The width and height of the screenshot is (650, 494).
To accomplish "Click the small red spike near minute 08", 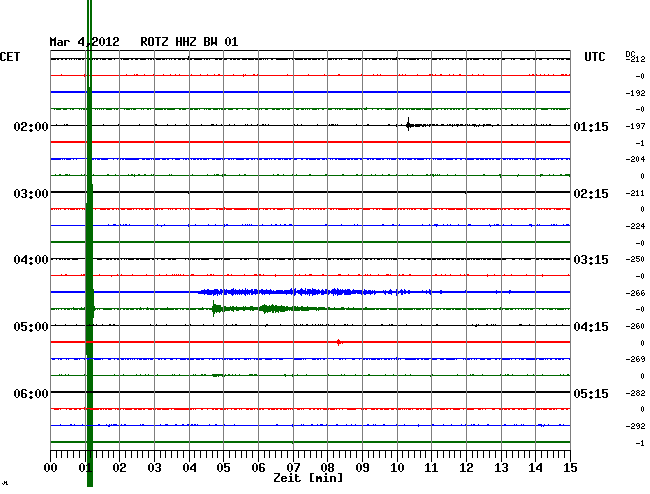I will coord(339,342).
